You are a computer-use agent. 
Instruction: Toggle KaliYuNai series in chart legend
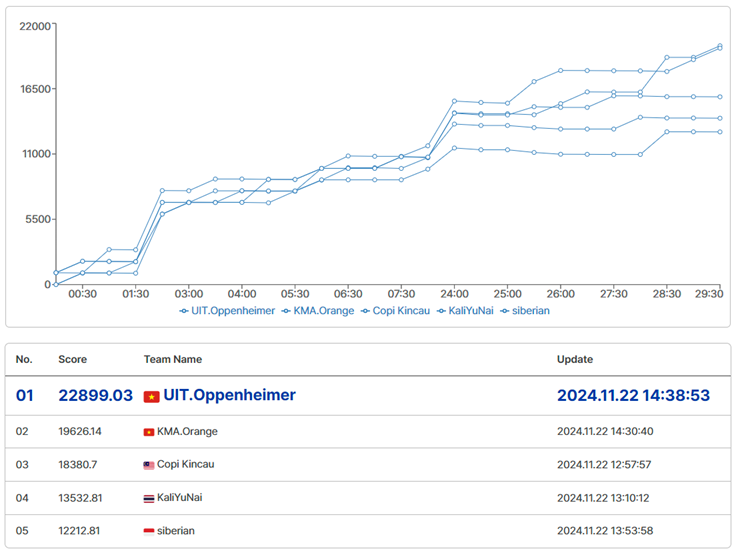[465, 311]
